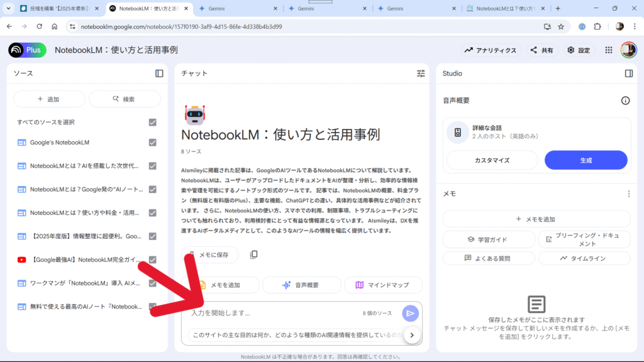Viewport: 644px width, 362px height.
Task: Create a ブリーフィング・ドキュメント
Action: point(584,239)
